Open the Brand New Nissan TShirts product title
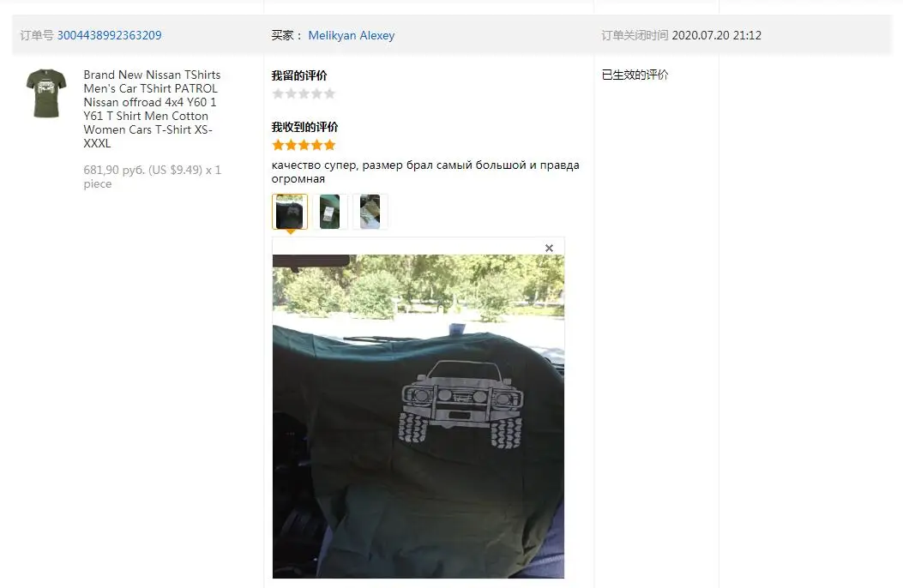 click(152, 109)
